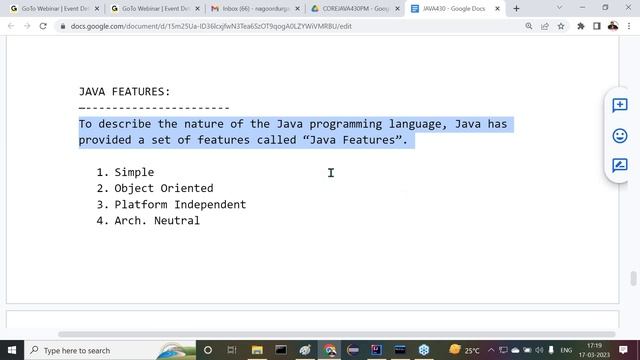Open taskbar clock showing 17:19

(x=594, y=350)
